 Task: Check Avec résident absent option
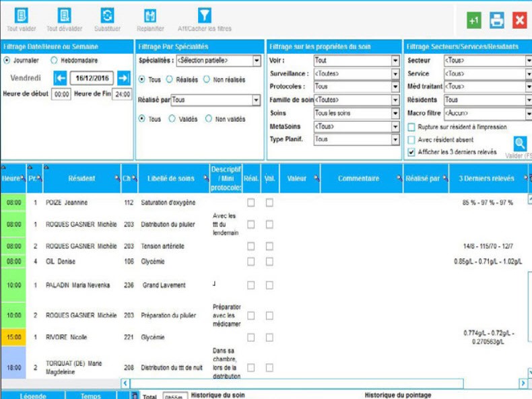point(411,140)
